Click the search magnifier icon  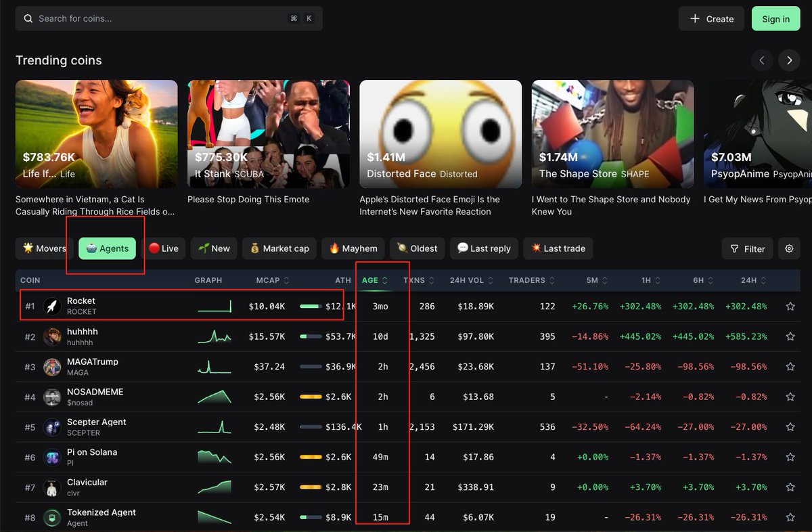[x=28, y=19]
